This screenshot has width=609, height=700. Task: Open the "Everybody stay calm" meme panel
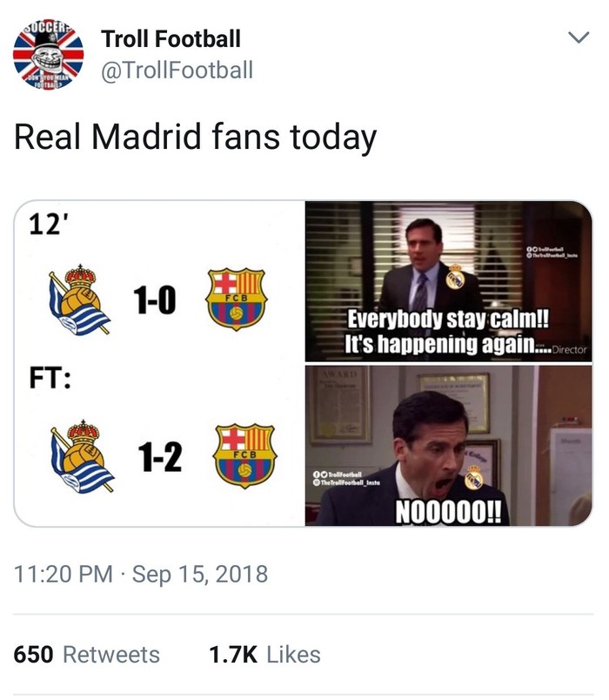coord(447,280)
